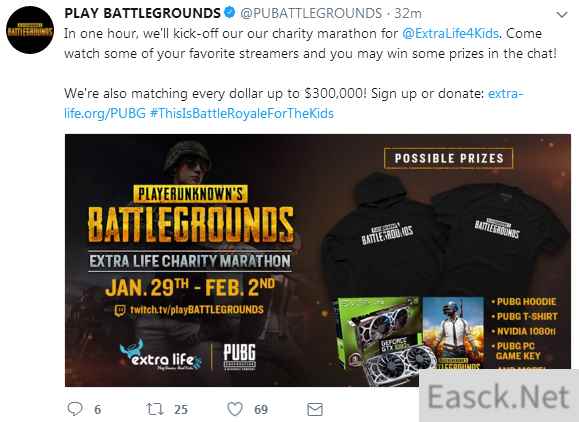Click the retweet count of 25

coord(181,409)
